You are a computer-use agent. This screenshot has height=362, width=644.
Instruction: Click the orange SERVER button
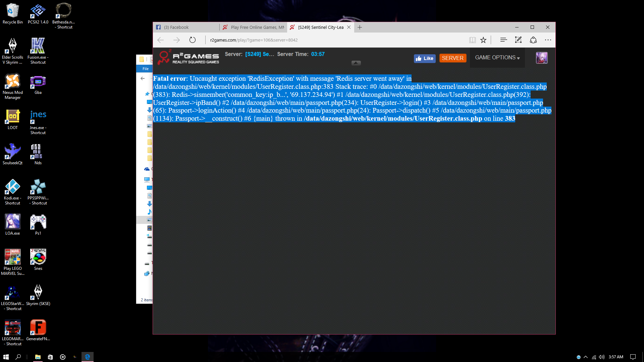[x=452, y=58]
